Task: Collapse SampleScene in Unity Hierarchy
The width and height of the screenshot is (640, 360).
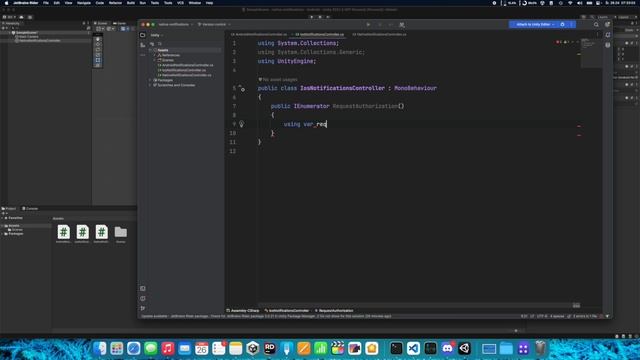Action: pyautogui.click(x=10, y=33)
